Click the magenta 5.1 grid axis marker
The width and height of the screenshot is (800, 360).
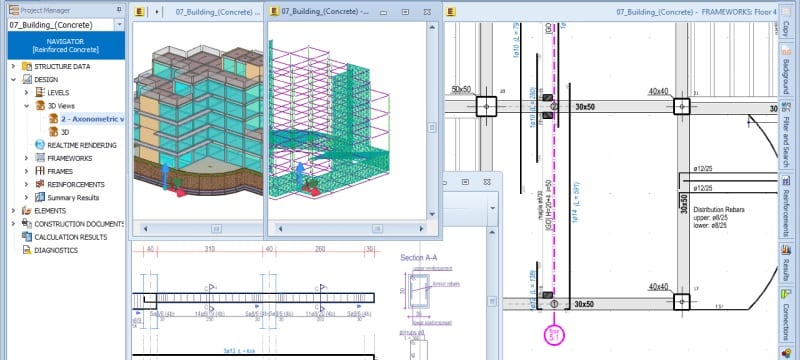click(x=554, y=335)
